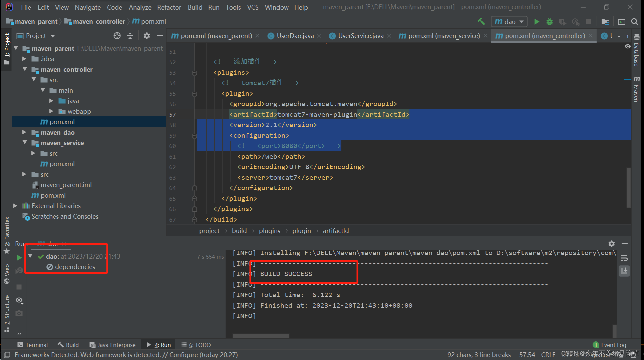Collapse the maven_controller module
Viewport: 644px width, 360px height.
[25, 69]
